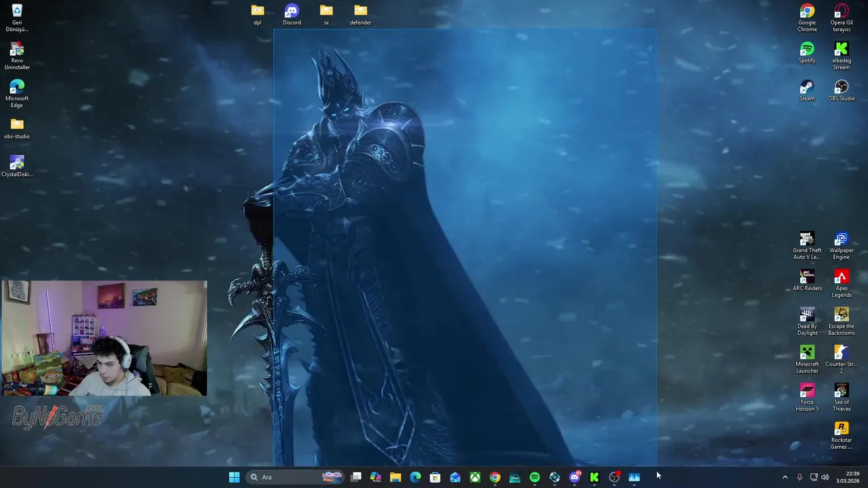Screen dimensions: 868x488
Task: Select the Sea of Thieves desktop icon
Action: [842, 397]
